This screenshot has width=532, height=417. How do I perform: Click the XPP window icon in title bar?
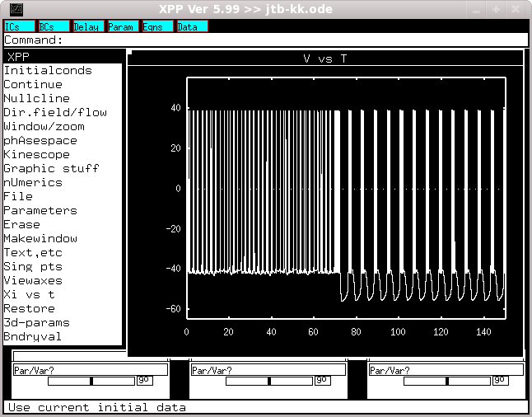click(x=16, y=9)
